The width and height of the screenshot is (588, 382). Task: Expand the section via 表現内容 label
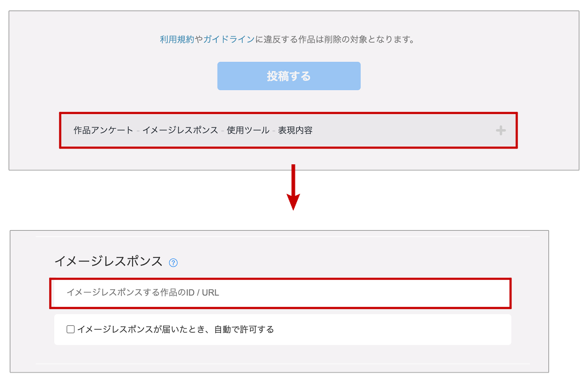[x=295, y=131]
